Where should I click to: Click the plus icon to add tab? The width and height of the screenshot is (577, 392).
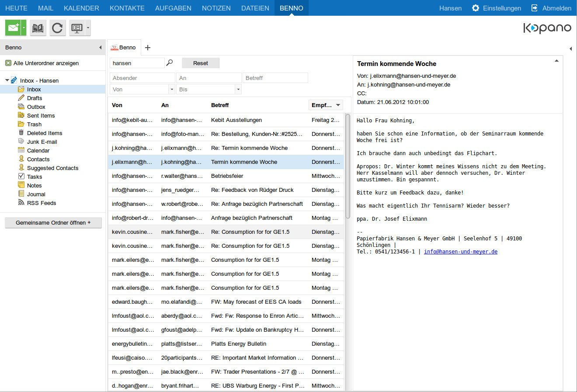pos(148,48)
